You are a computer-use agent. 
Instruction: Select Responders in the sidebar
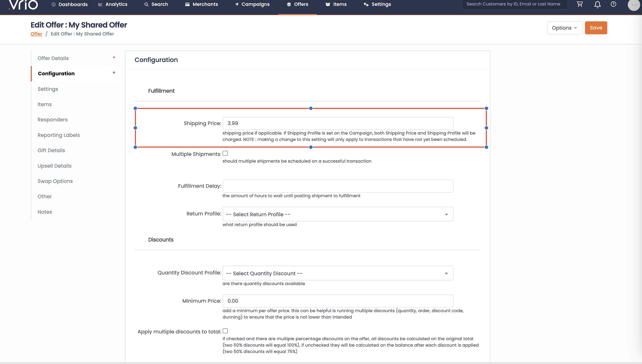point(76,119)
